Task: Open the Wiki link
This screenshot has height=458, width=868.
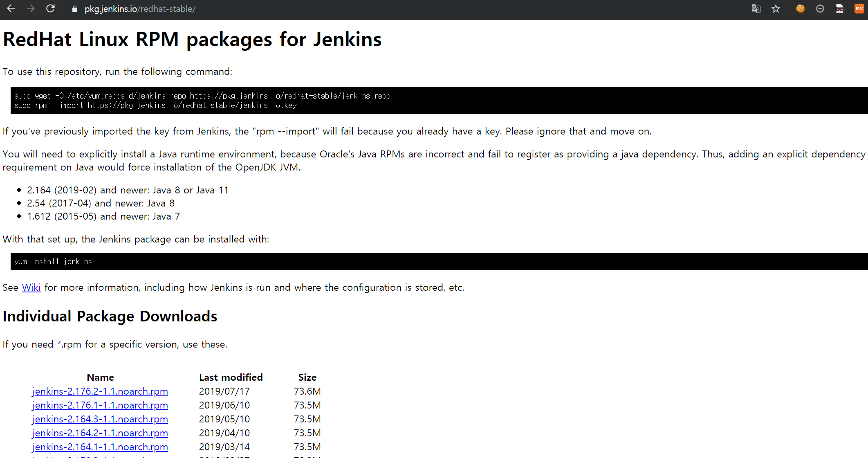Action: pos(31,287)
